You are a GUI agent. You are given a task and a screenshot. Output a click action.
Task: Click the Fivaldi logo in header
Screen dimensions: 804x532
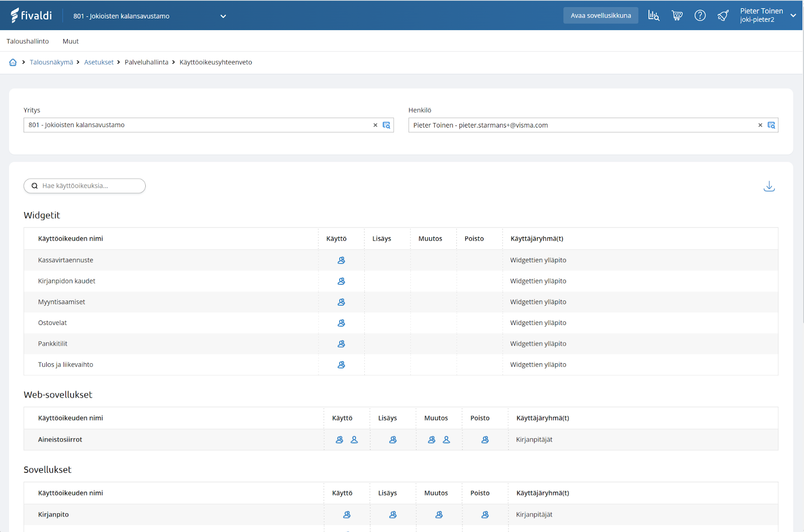click(x=31, y=16)
